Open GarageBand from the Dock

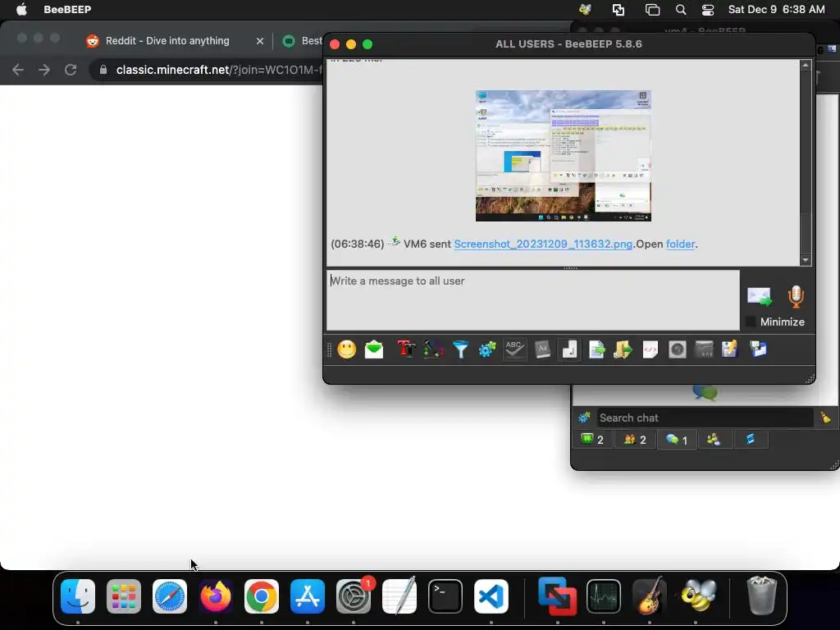click(x=650, y=596)
